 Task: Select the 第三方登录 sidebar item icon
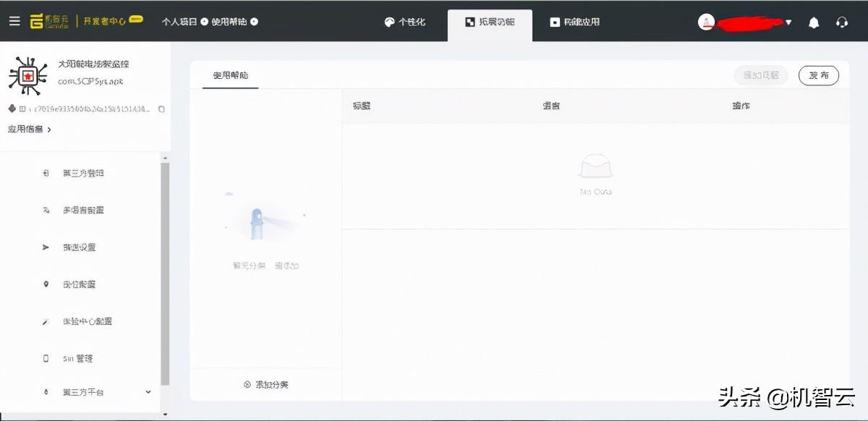pos(45,173)
